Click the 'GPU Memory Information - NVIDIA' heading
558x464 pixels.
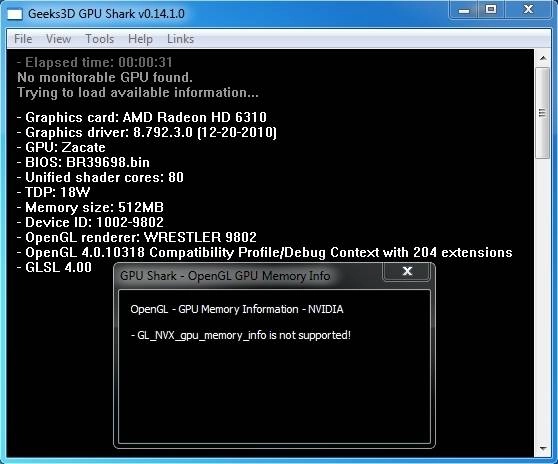pyautogui.click(x=237, y=309)
